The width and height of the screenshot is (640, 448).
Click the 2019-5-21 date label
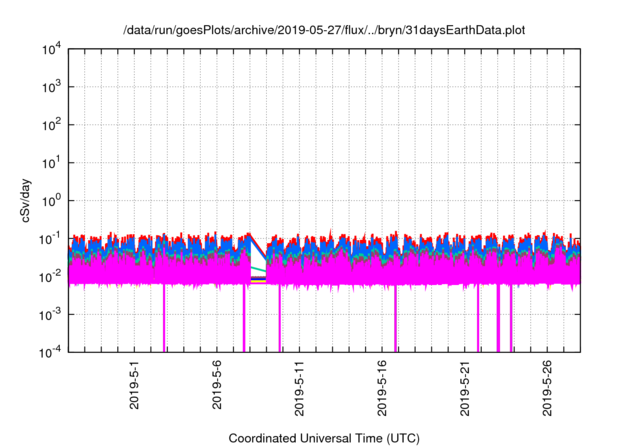[x=464, y=388]
